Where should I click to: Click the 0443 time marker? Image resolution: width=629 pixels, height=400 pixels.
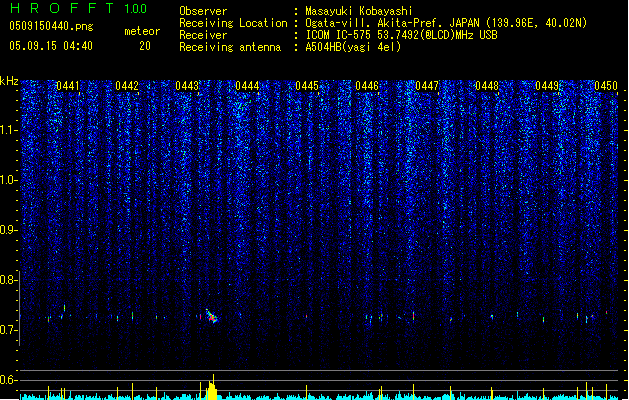[x=187, y=86]
